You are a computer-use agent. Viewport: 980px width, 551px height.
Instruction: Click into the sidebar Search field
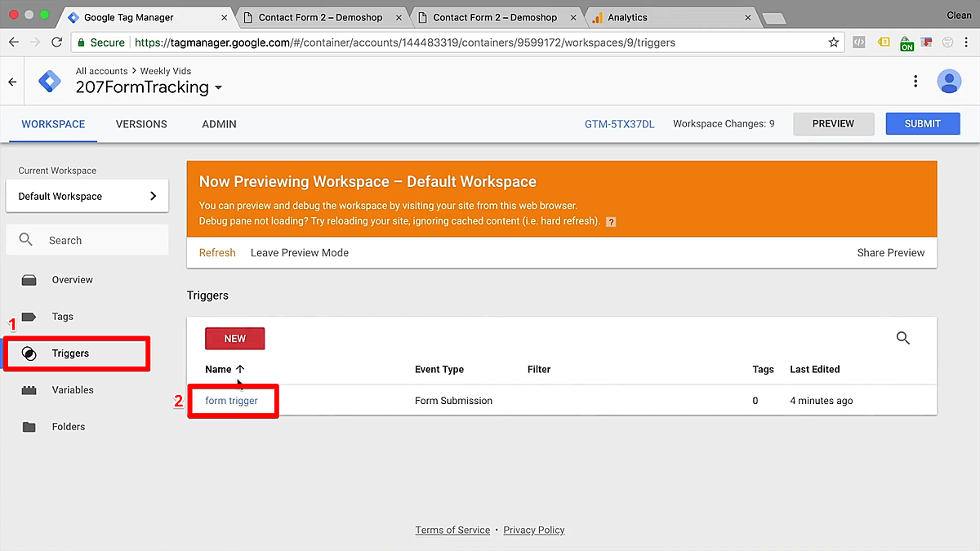(87, 240)
